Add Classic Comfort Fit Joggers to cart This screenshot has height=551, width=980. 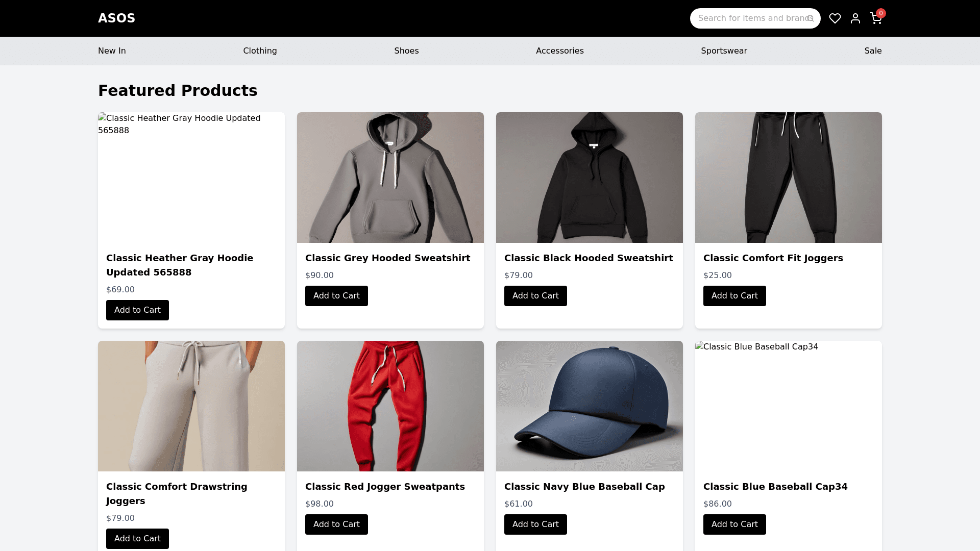coord(734,296)
